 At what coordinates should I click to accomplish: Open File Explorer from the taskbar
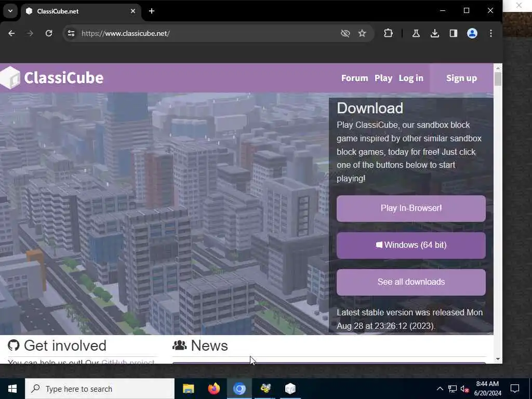[188, 389]
